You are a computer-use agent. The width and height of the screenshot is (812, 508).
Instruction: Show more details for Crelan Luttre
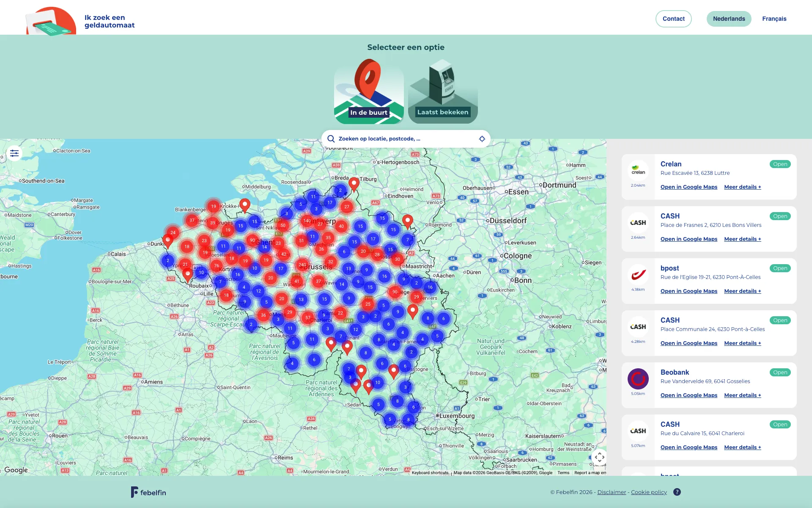743,187
